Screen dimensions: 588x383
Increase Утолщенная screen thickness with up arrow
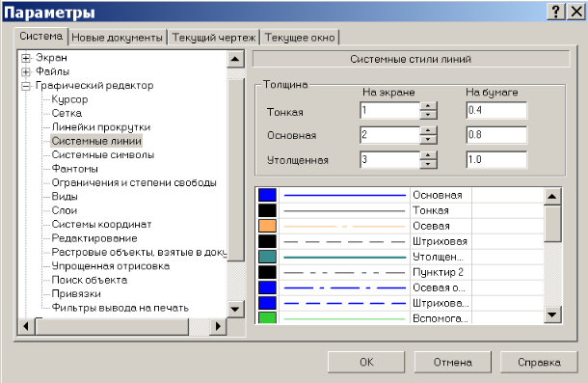[x=428, y=156]
